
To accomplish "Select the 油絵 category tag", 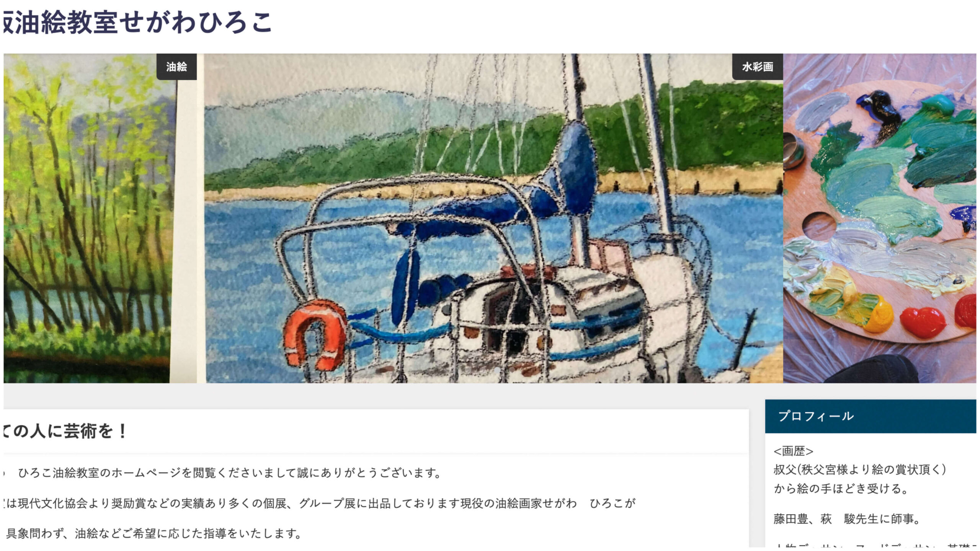I will (x=176, y=67).
